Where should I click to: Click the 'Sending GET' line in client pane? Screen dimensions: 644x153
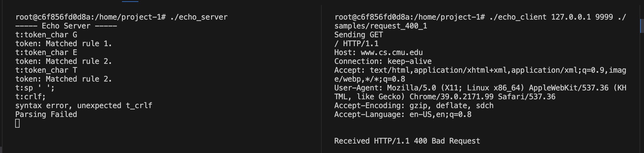tap(359, 35)
